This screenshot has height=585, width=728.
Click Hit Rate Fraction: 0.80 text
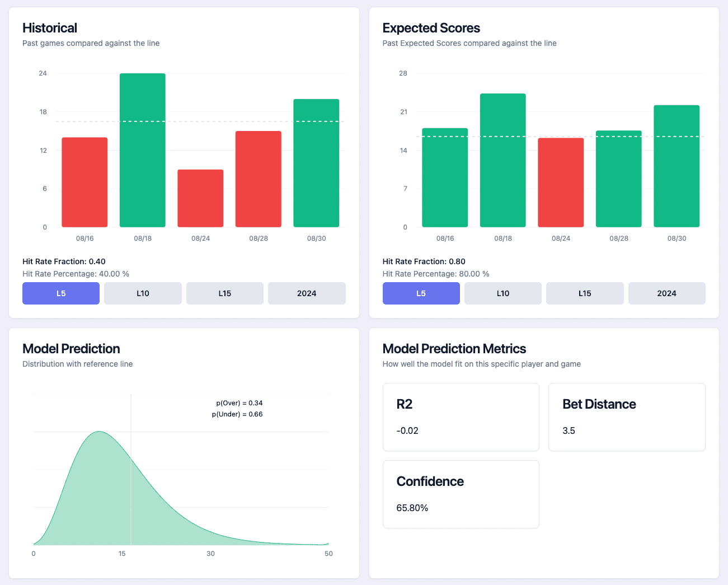[424, 261]
